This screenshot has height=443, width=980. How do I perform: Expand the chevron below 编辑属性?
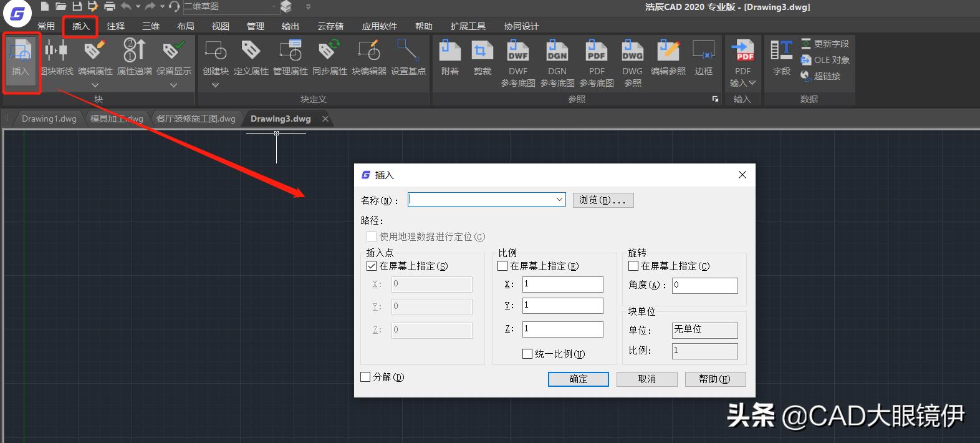click(x=95, y=85)
